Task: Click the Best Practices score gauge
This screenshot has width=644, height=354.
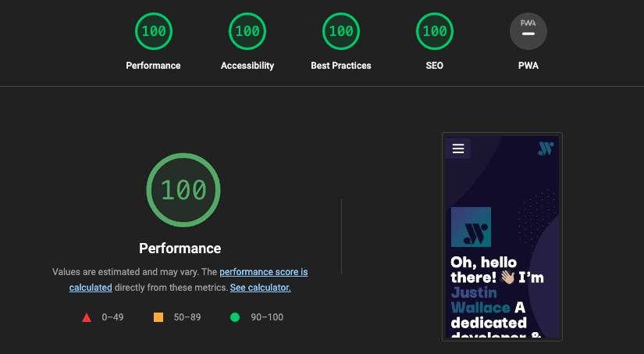Action: 341,32
